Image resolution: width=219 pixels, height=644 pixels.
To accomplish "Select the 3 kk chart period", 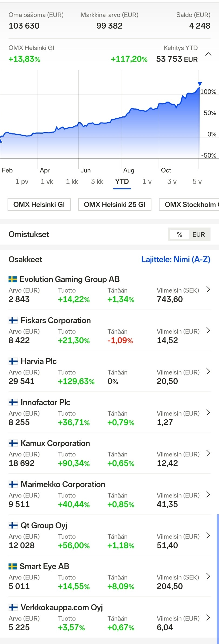I will point(97,182).
